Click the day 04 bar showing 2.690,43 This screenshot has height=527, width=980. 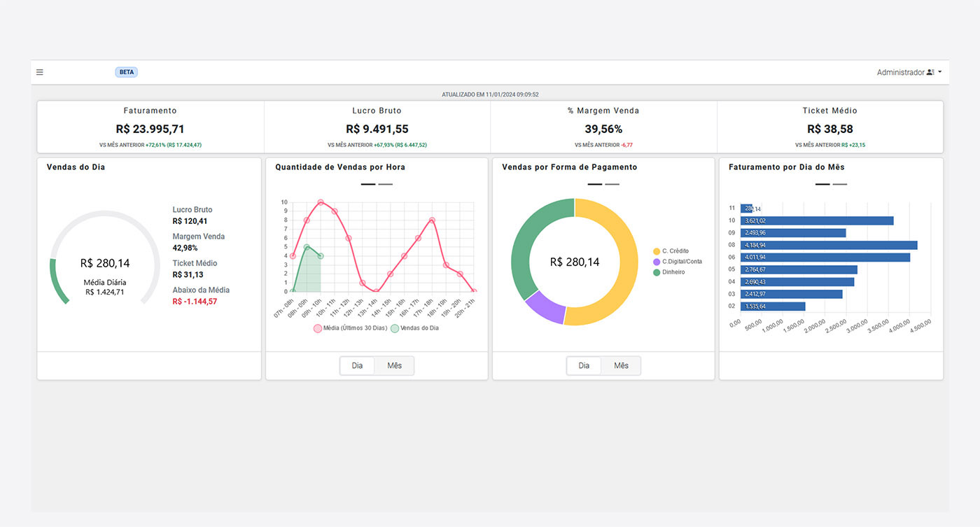pos(797,282)
